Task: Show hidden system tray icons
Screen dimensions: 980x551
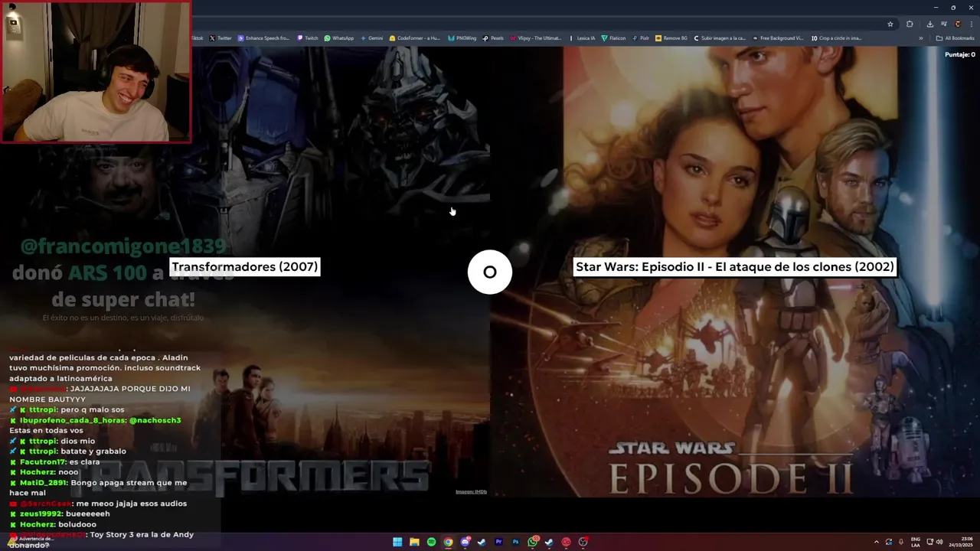Action: coord(876,542)
